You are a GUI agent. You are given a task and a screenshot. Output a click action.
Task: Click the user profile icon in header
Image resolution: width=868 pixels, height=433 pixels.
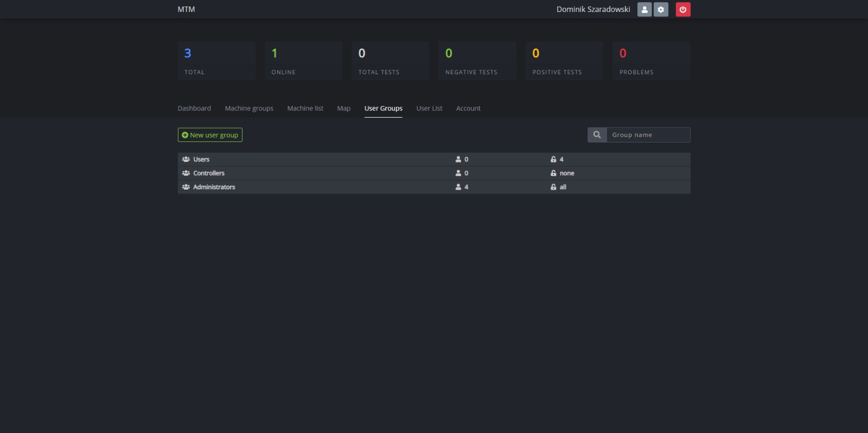pos(644,10)
